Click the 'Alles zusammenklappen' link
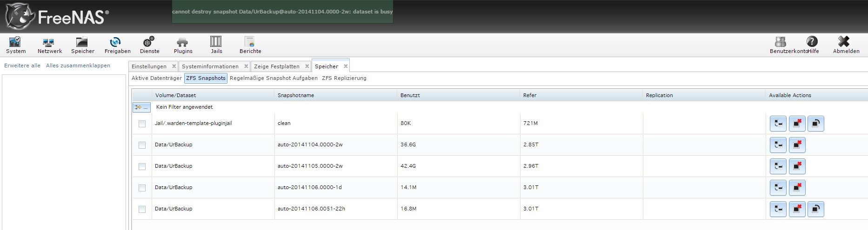This screenshot has height=230, width=868. (78, 66)
